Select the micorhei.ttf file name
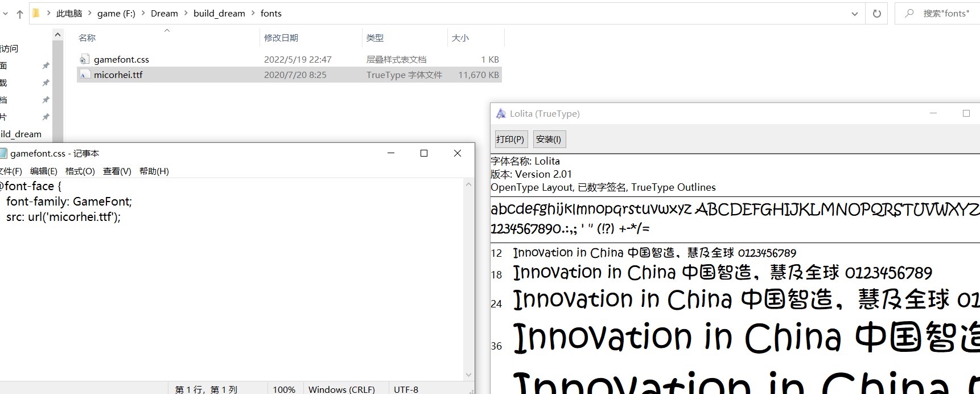The width and height of the screenshot is (980, 394). point(118,75)
